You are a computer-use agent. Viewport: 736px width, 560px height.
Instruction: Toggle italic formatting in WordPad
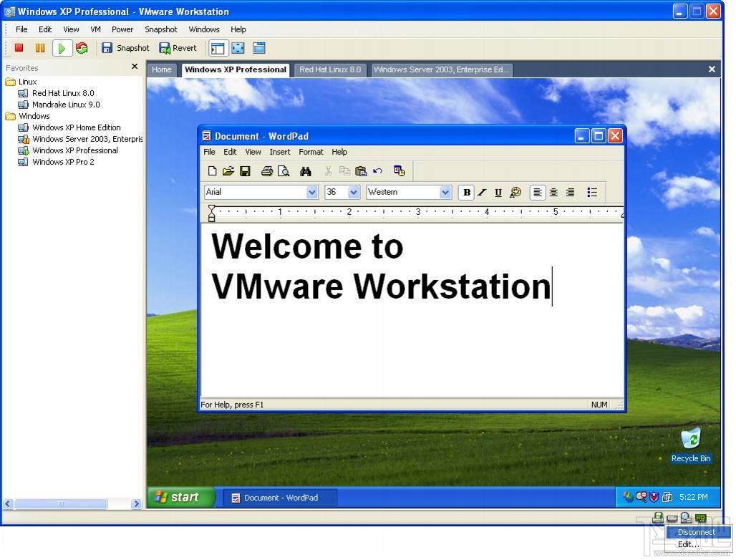(482, 192)
